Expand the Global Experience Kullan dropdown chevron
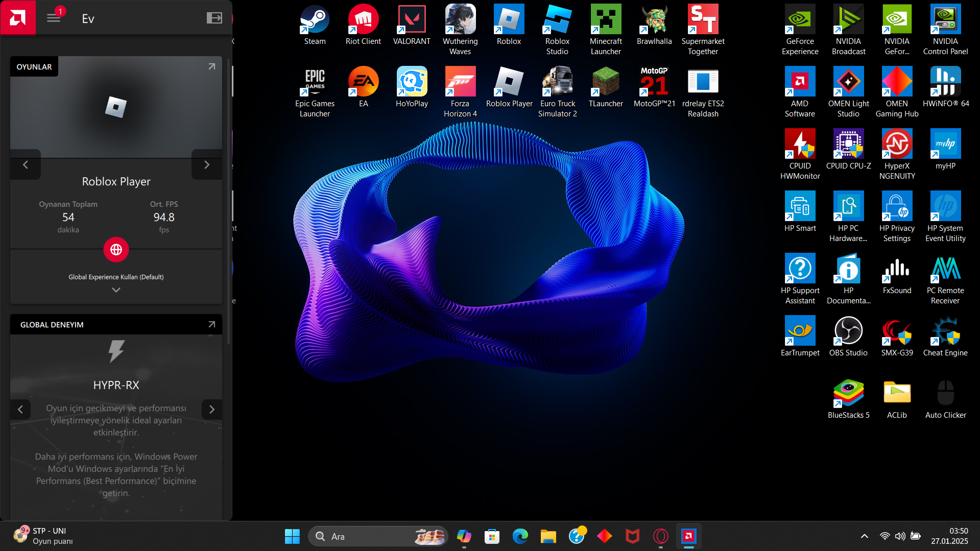This screenshot has width=980, height=551. tap(116, 290)
